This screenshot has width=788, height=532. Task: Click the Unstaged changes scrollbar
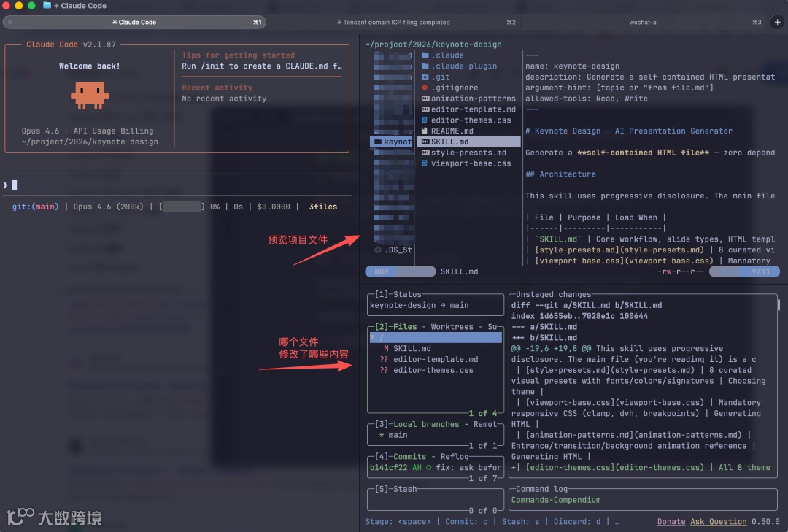coord(779,305)
